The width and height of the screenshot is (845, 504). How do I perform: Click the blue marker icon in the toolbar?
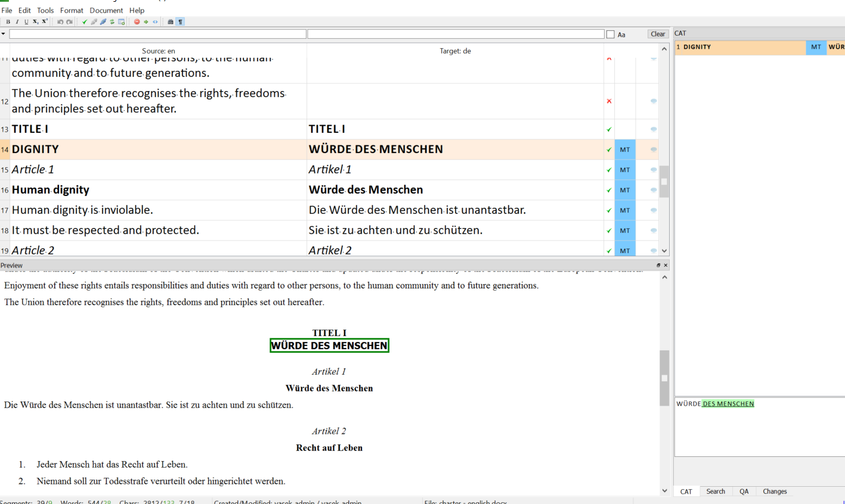103,22
